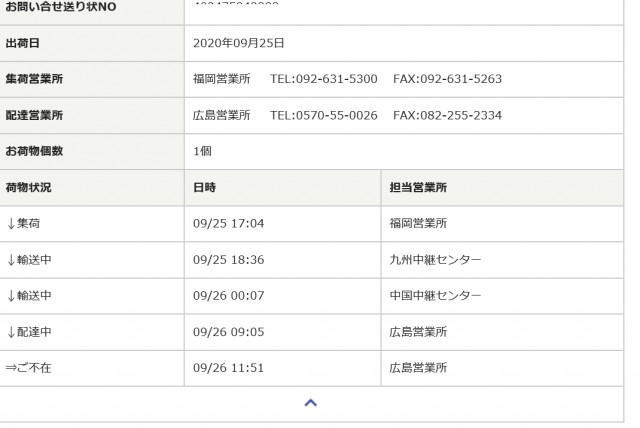
Task: Click the 担当営業所 column header
Action: [x=418, y=188]
